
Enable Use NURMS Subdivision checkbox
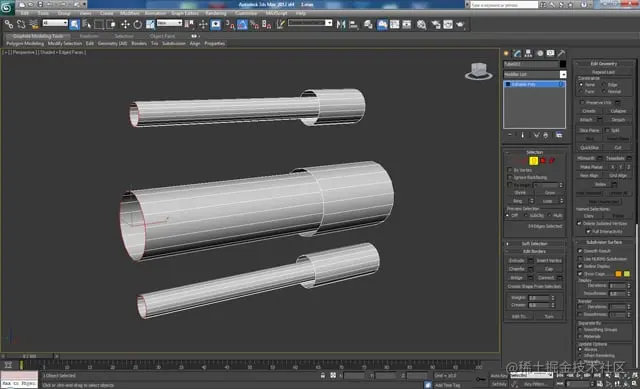(x=580, y=259)
